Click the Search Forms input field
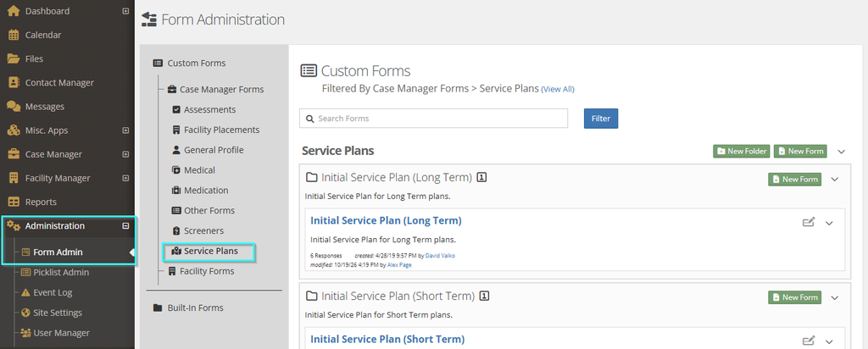Viewport: 868px width, 349px height. [433, 119]
